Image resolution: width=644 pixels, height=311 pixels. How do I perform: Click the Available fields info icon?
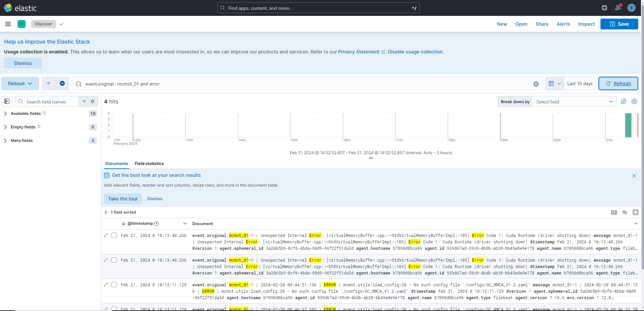(44, 113)
